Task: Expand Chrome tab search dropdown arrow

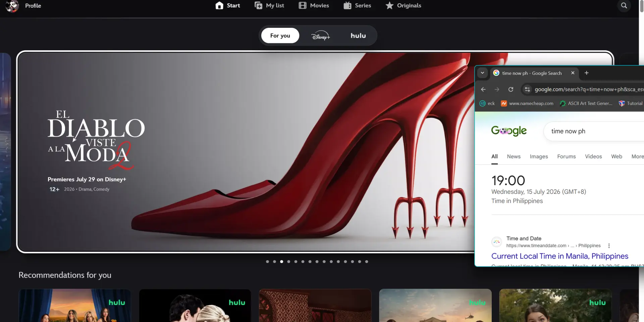Action: click(x=482, y=73)
